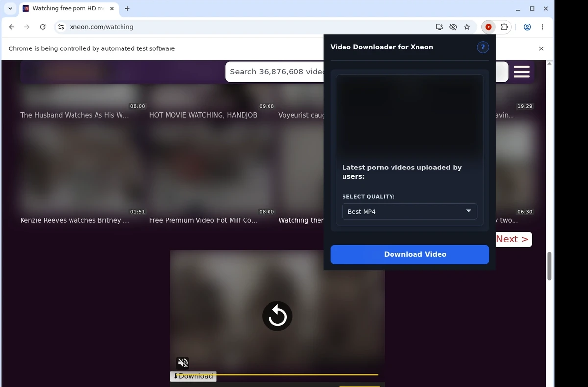Image resolution: width=588 pixels, height=387 pixels.
Task: Seek on the yellow video progress bar
Action: 276,375
